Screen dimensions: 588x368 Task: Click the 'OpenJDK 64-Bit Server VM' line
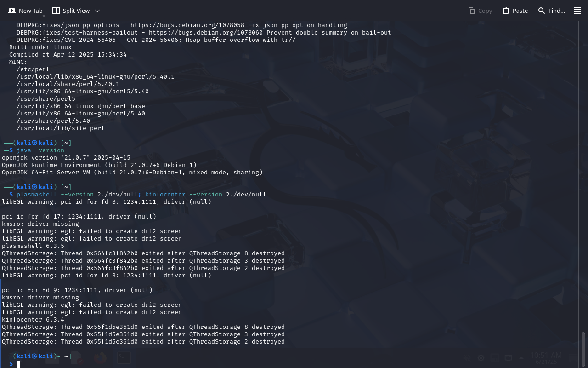(x=132, y=172)
